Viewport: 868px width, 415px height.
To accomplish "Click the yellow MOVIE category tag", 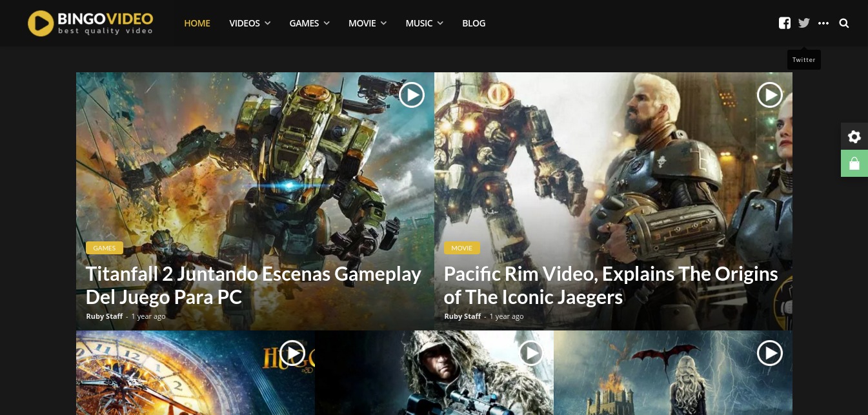I will pos(462,248).
